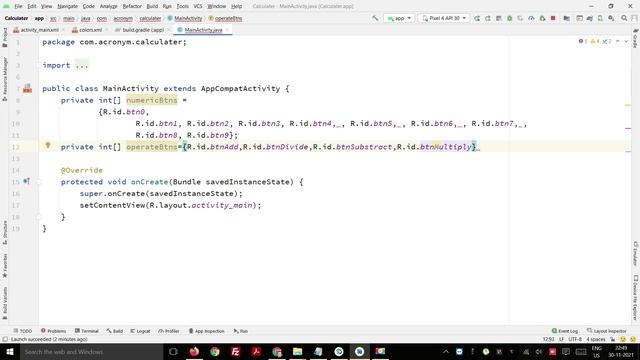Open the Event Log tool window

click(564, 331)
